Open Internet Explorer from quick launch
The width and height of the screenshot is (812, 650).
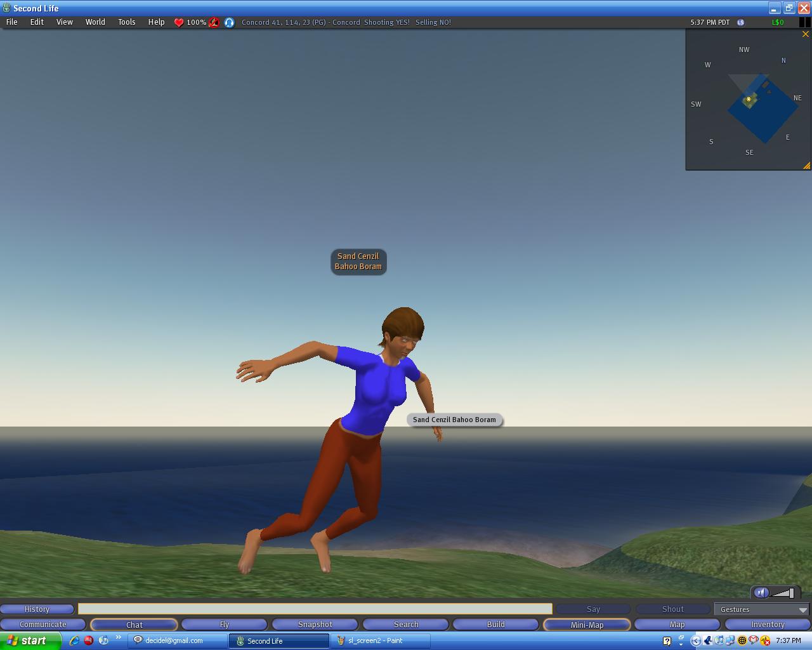point(74,640)
